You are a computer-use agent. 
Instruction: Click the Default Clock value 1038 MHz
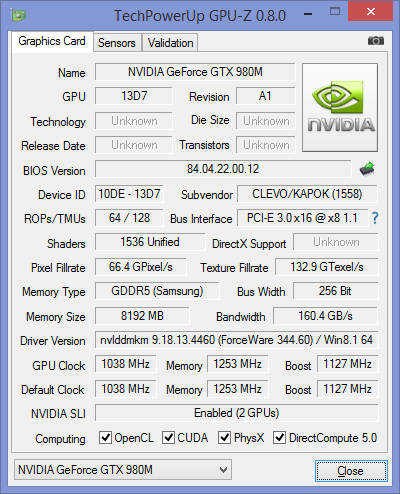[x=126, y=389]
